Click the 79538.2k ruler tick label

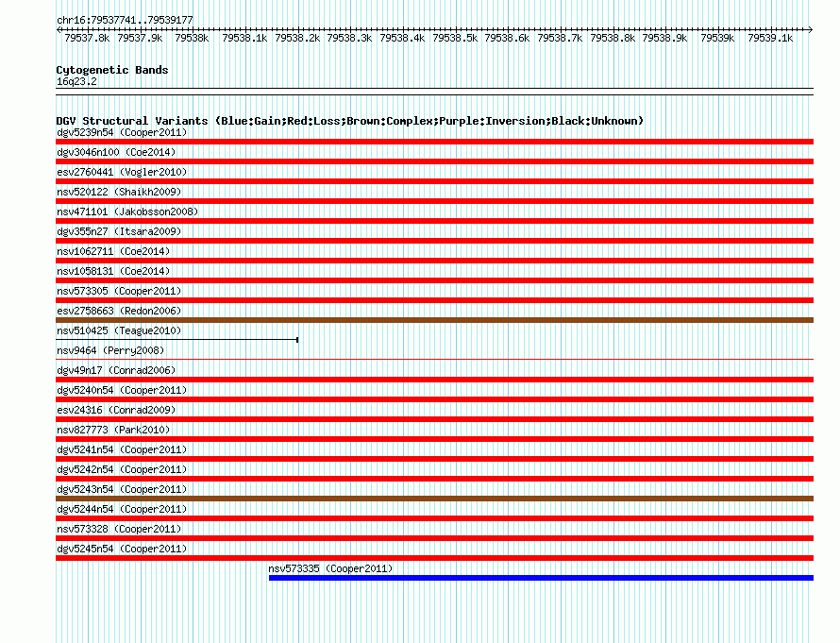click(x=297, y=38)
